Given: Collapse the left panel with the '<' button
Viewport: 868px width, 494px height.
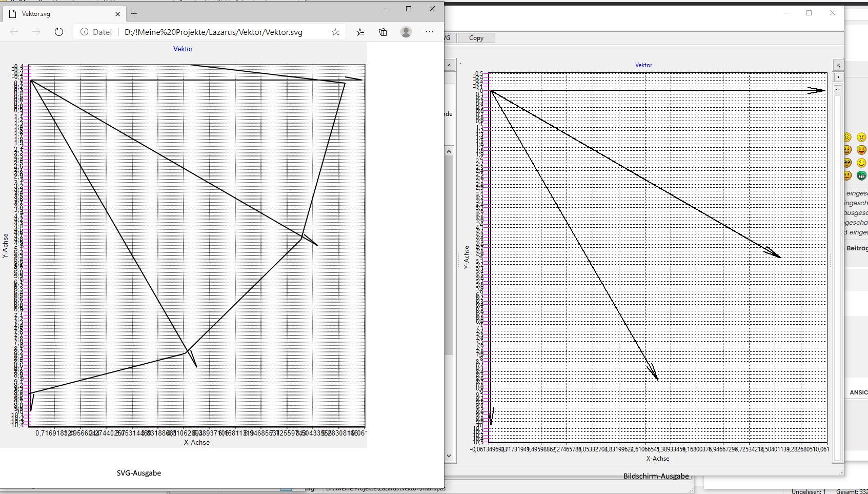Looking at the screenshot, I should click(x=449, y=65).
